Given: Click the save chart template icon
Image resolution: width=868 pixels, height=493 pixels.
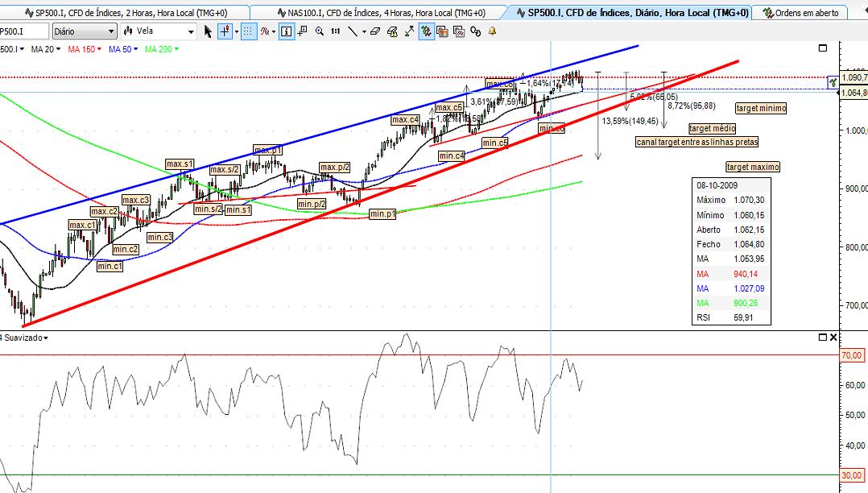Looking at the screenshot, I should coord(442,31).
